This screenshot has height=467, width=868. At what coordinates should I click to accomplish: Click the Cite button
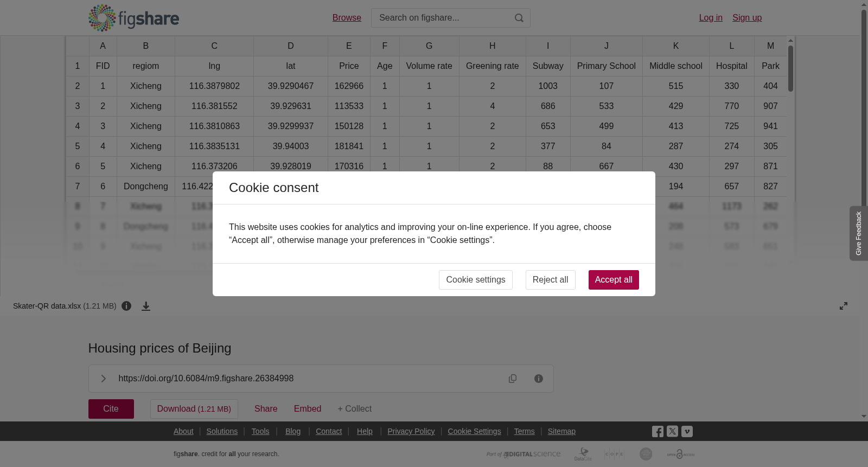pos(111,409)
